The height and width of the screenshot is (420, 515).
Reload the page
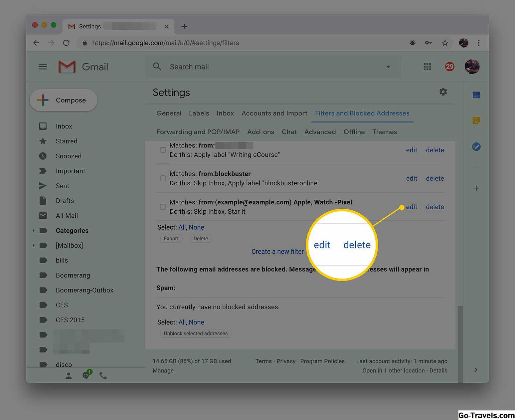[x=66, y=43]
